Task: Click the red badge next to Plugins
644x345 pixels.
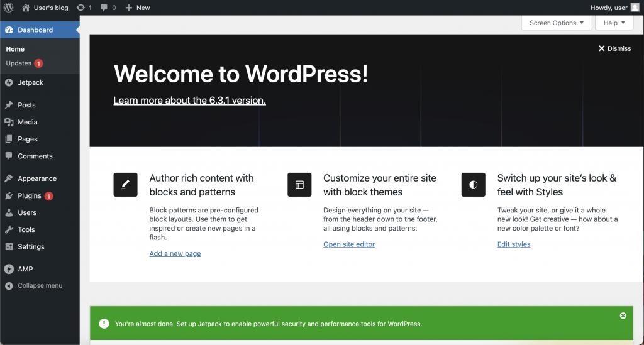Action: coord(48,196)
